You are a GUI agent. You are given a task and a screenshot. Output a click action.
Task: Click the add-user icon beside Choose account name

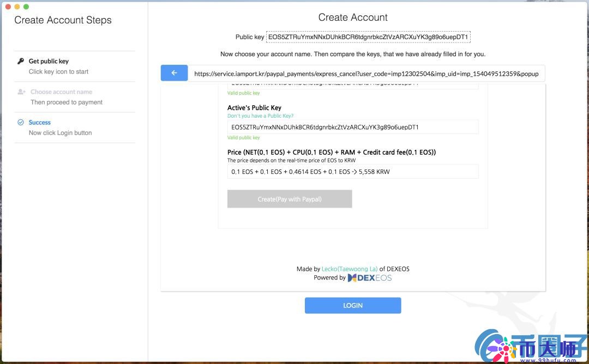pos(21,92)
